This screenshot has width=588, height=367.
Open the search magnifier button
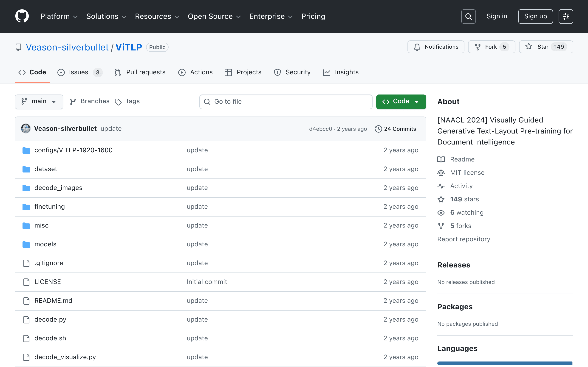tap(468, 17)
